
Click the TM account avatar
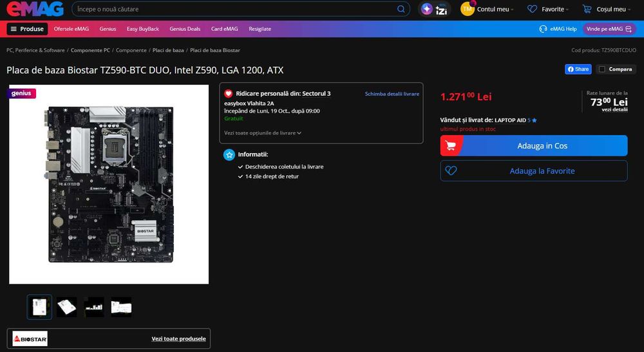pos(468,8)
